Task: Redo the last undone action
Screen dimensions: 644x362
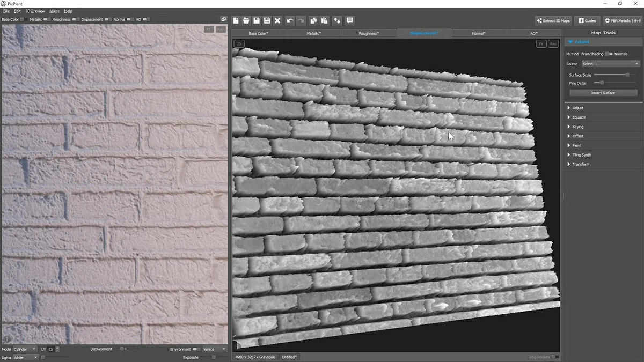Action: [x=301, y=20]
